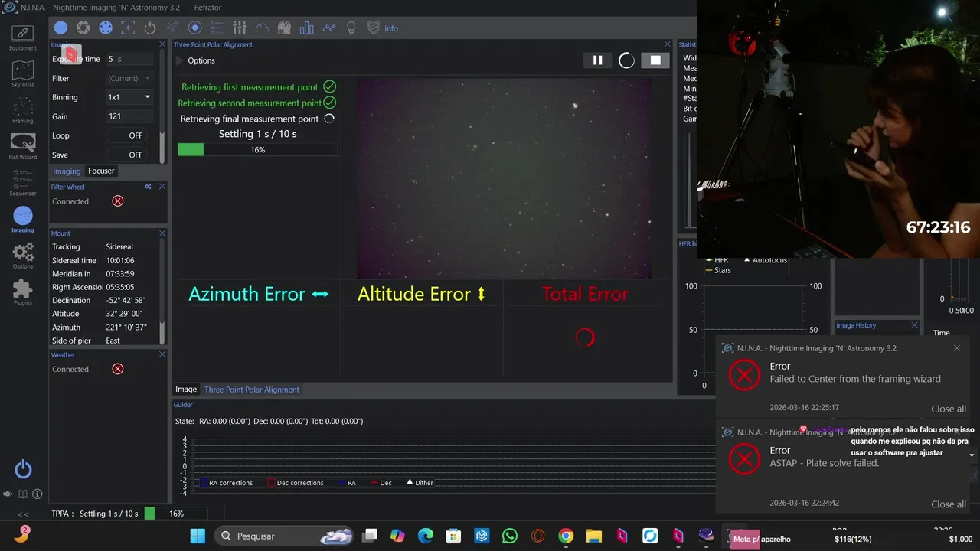Expand the polar alignment Options section

(x=196, y=60)
